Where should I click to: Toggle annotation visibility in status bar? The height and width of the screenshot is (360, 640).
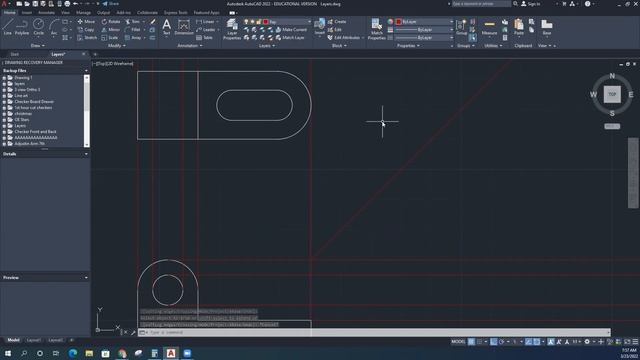[x=551, y=342]
